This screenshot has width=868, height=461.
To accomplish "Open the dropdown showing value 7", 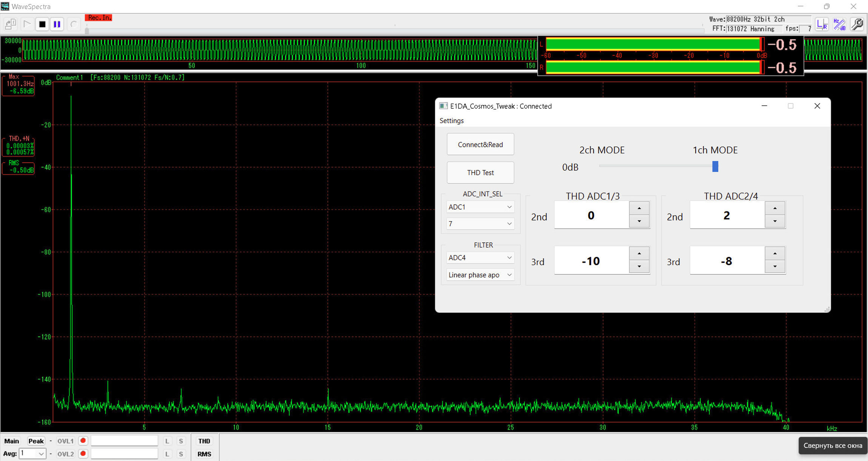I will [480, 224].
